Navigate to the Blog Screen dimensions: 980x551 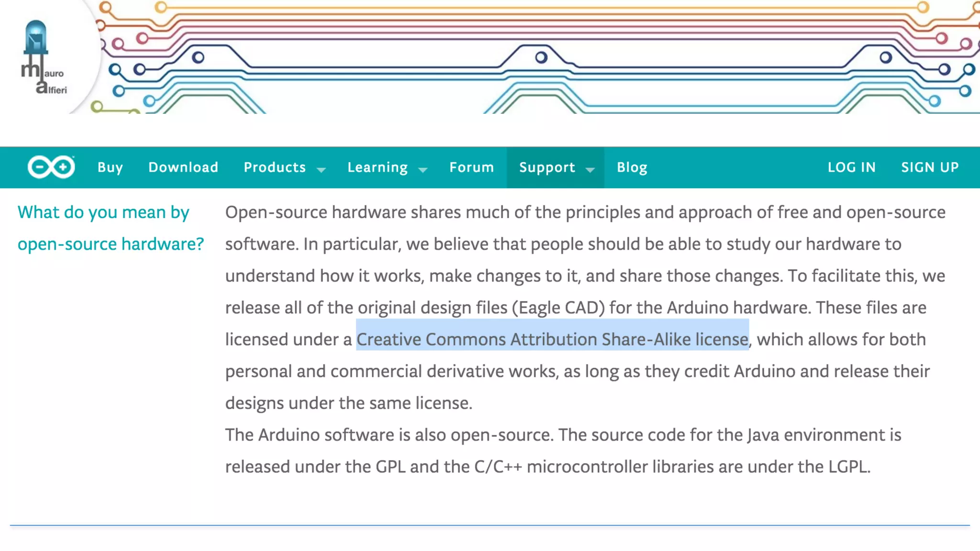(x=632, y=167)
